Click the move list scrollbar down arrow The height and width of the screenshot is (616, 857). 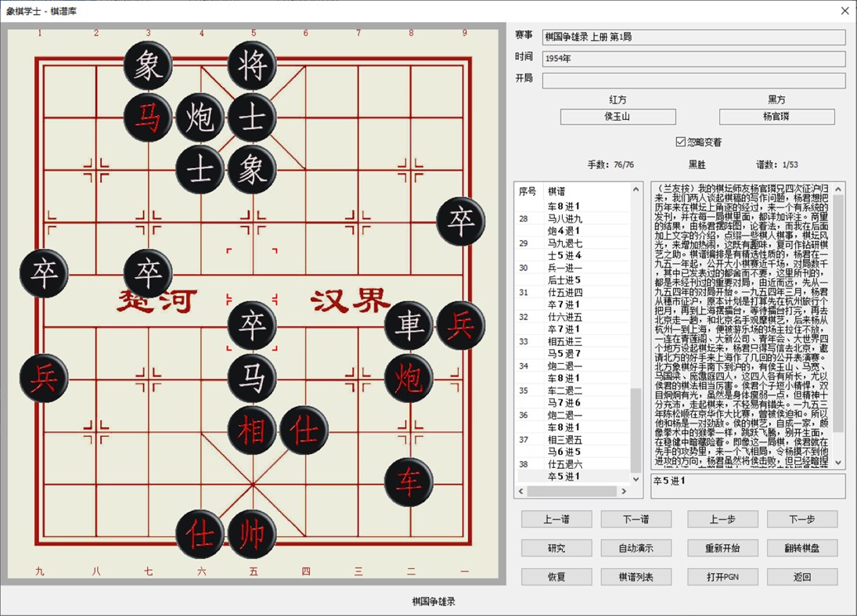coord(634,480)
